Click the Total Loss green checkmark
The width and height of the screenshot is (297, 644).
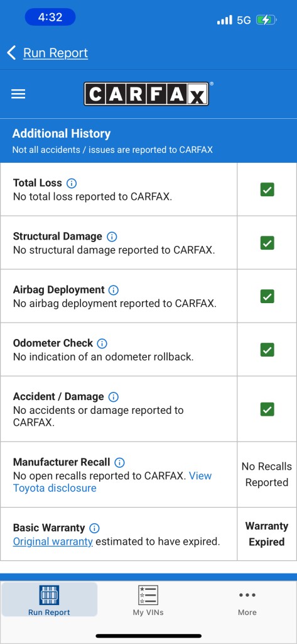(x=267, y=190)
